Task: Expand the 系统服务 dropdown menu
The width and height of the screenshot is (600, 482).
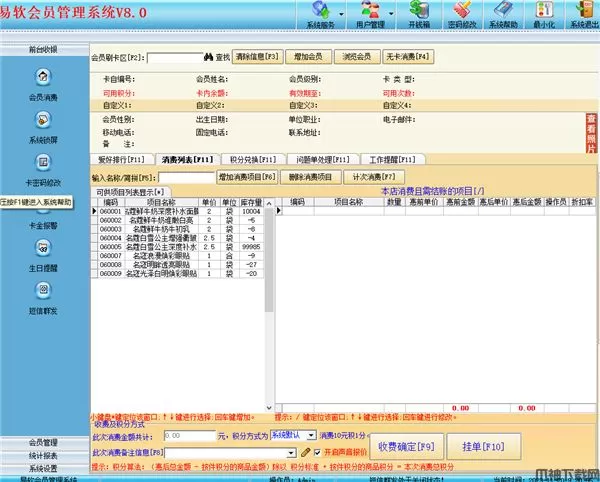Action: 321,14
